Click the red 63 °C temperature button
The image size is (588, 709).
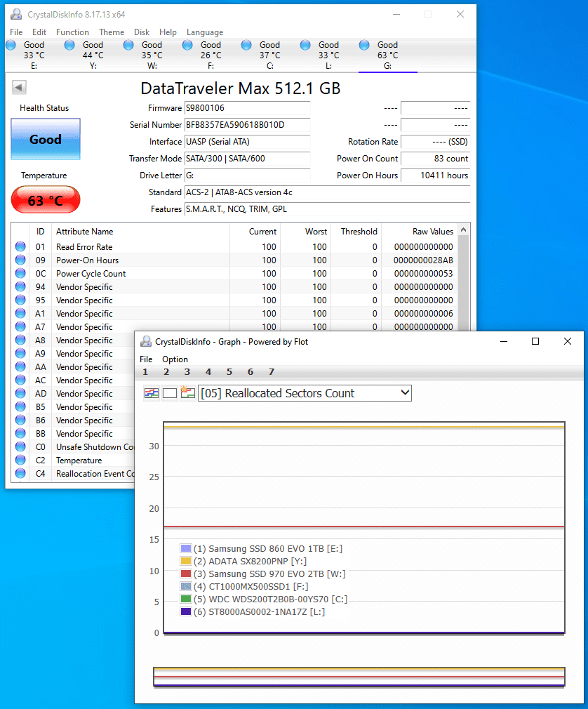(x=46, y=199)
